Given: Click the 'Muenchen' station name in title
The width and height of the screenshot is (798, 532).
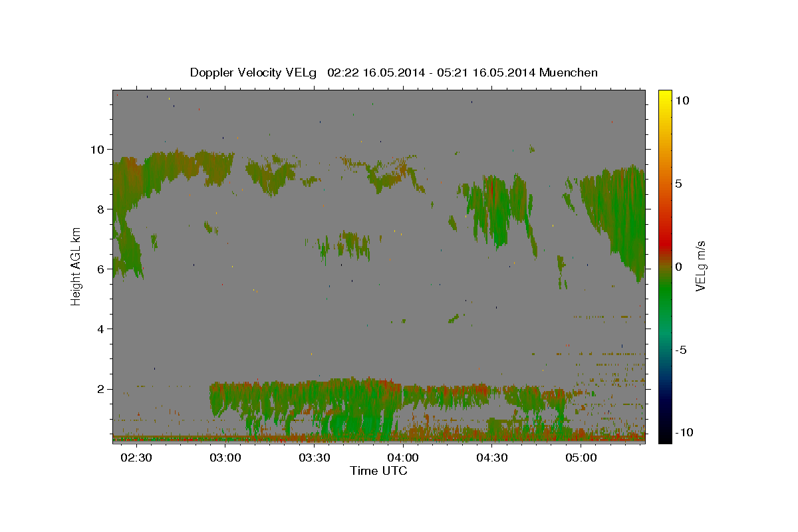Looking at the screenshot, I should point(569,72).
